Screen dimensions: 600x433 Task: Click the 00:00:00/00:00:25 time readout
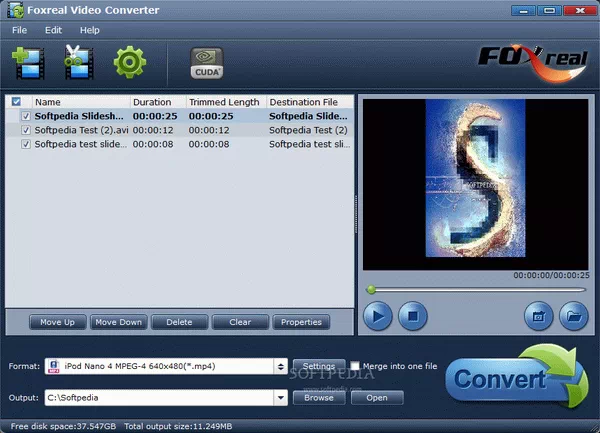coord(551,275)
